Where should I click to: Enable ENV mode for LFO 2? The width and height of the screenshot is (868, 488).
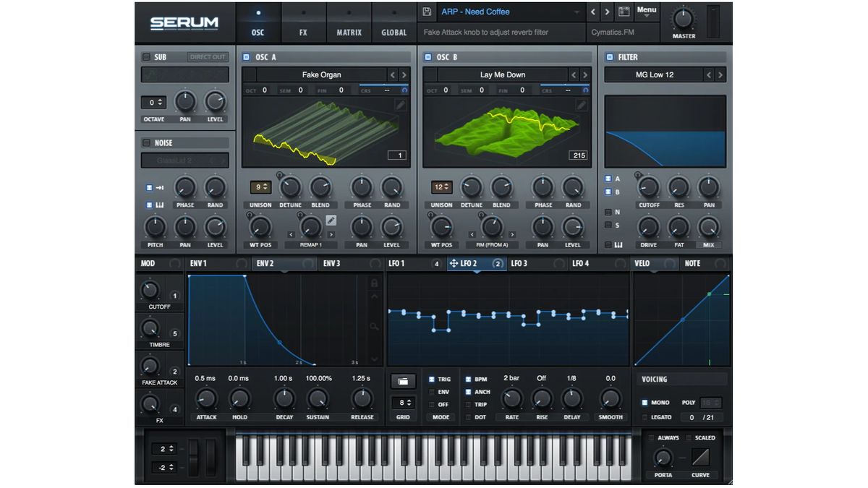(x=432, y=392)
